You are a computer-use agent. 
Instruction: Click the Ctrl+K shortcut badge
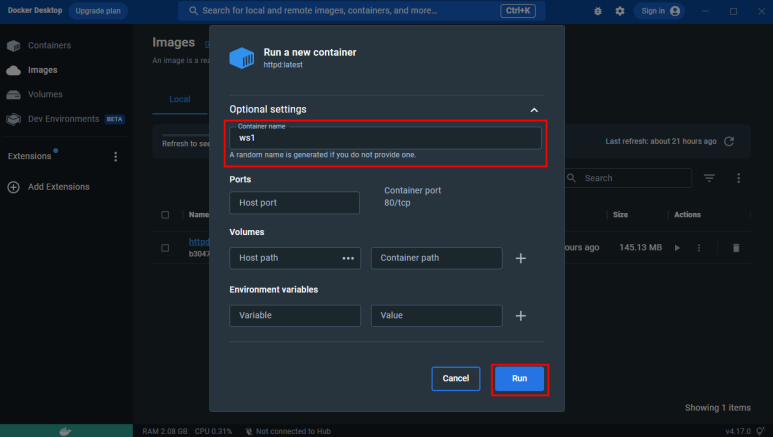[518, 10]
